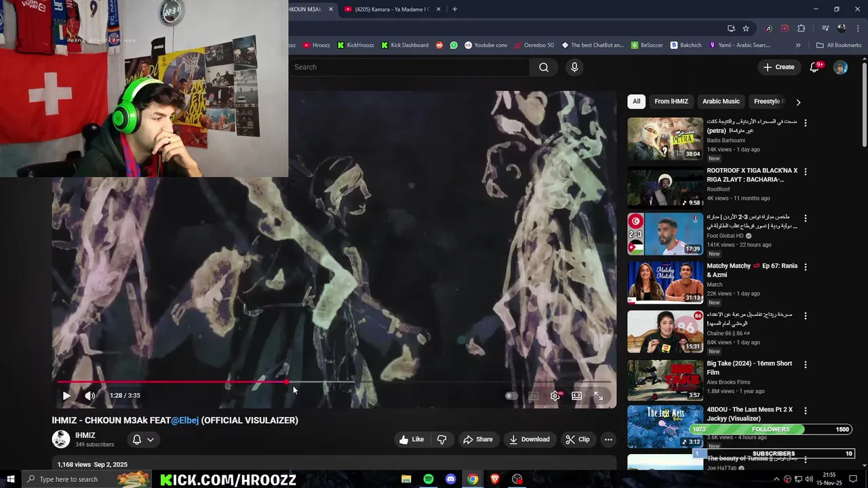Open the Hroozz bookmark

point(317,45)
